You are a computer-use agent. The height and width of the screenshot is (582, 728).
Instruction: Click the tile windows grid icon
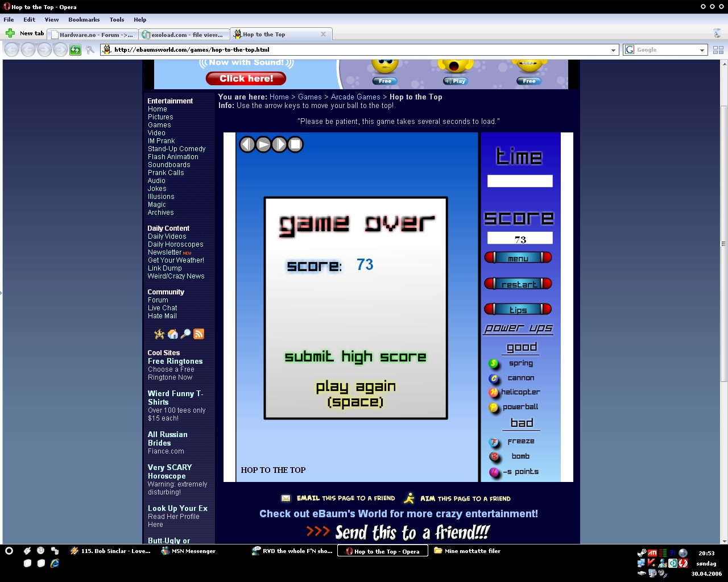pos(718,50)
